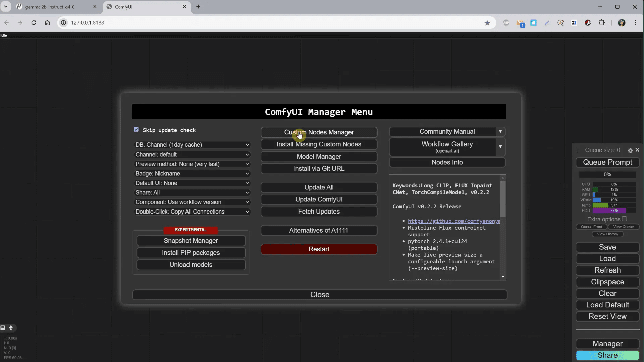This screenshot has height=362, width=644.
Task: Click the red key extension icon
Action: tap(588, 23)
